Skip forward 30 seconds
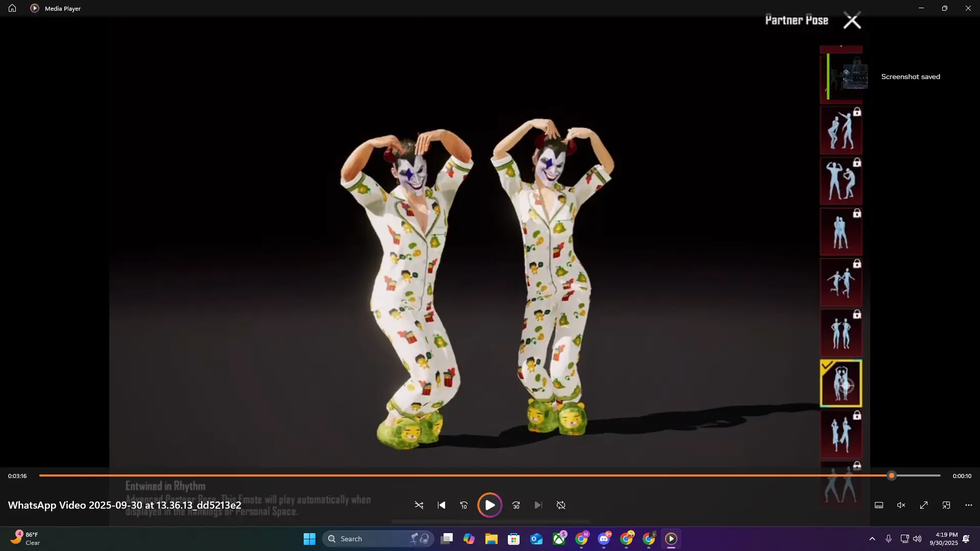980x551 pixels. pos(516,505)
